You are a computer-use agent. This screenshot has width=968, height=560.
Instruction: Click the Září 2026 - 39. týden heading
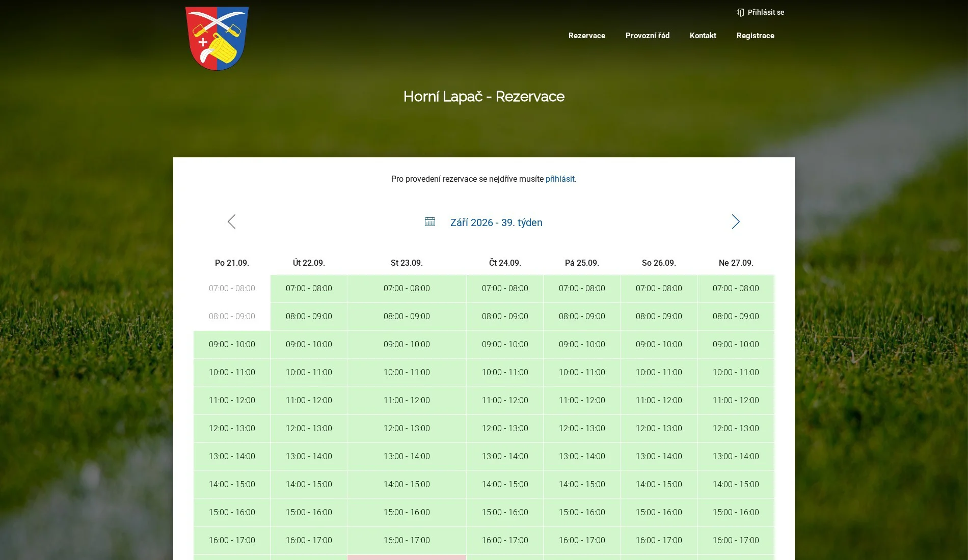(496, 222)
